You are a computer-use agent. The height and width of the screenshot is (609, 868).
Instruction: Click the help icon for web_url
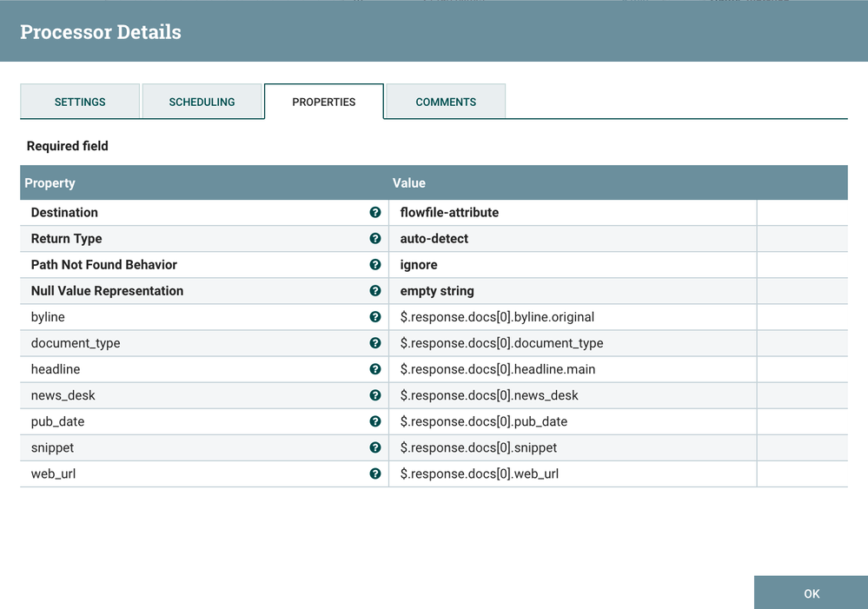coord(375,473)
